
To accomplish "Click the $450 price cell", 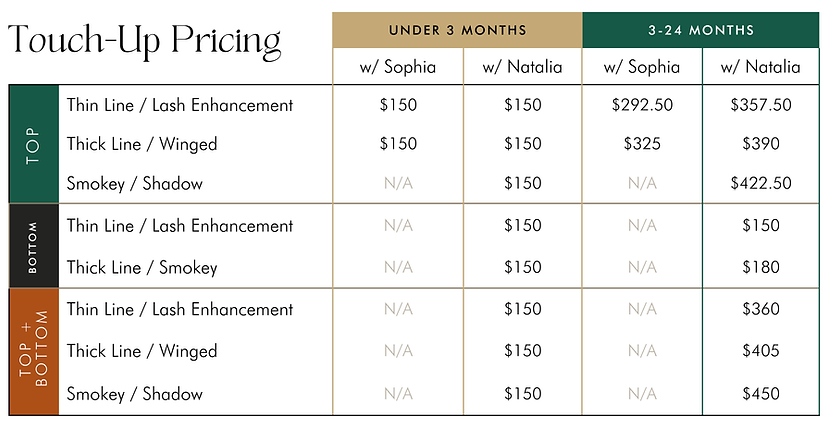I will click(761, 394).
